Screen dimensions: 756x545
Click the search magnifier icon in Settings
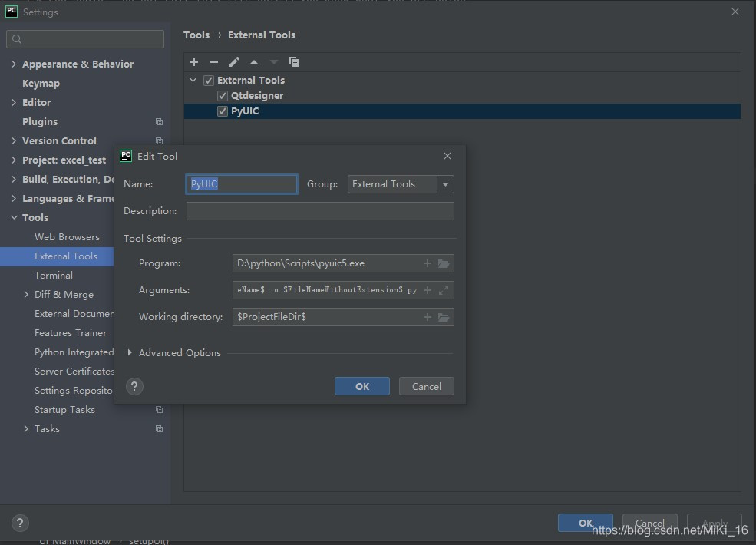coord(17,39)
